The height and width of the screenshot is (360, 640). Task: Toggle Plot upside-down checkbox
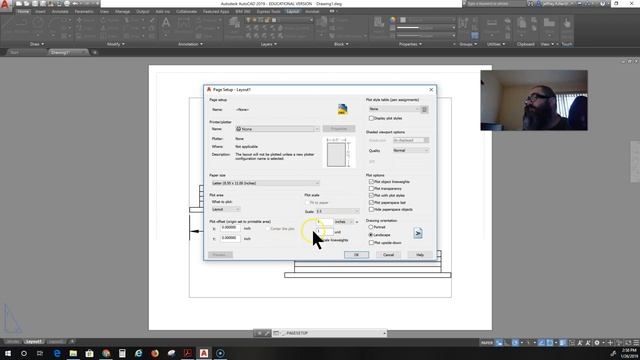(371, 242)
